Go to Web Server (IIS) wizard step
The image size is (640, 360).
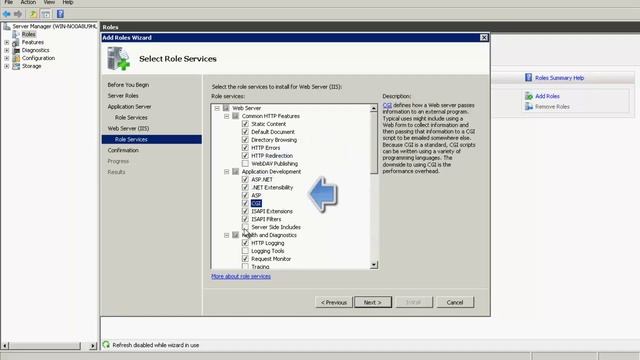[128, 128]
